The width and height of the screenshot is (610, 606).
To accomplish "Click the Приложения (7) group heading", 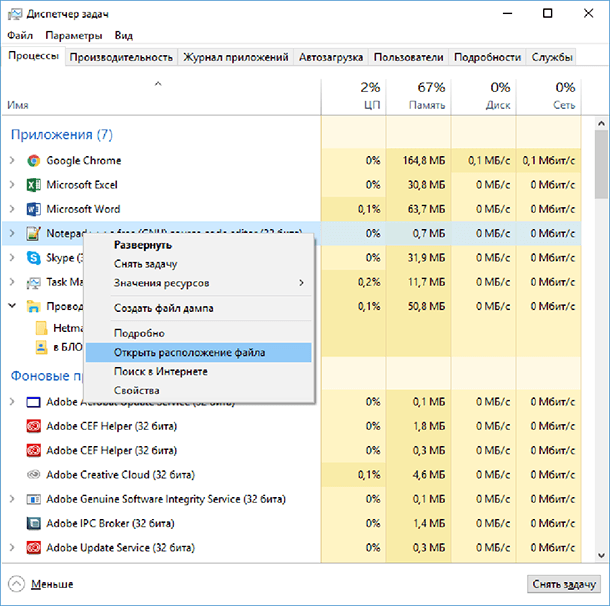I will 62,135.
